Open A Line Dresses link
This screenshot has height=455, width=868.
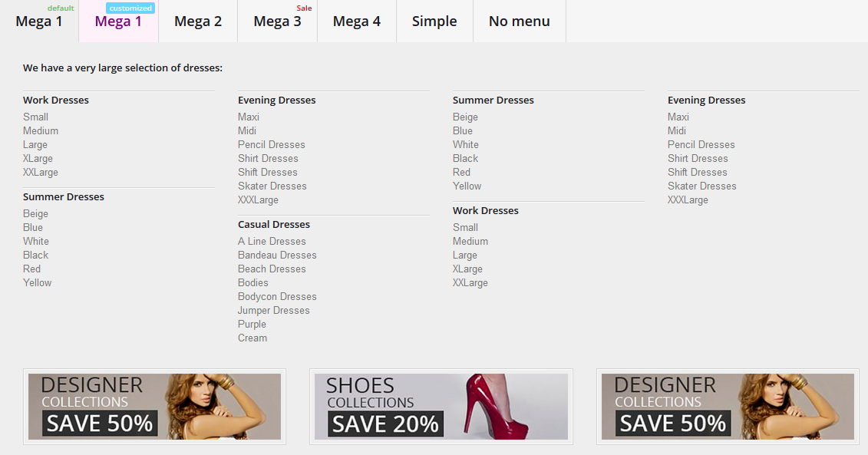pyautogui.click(x=272, y=242)
